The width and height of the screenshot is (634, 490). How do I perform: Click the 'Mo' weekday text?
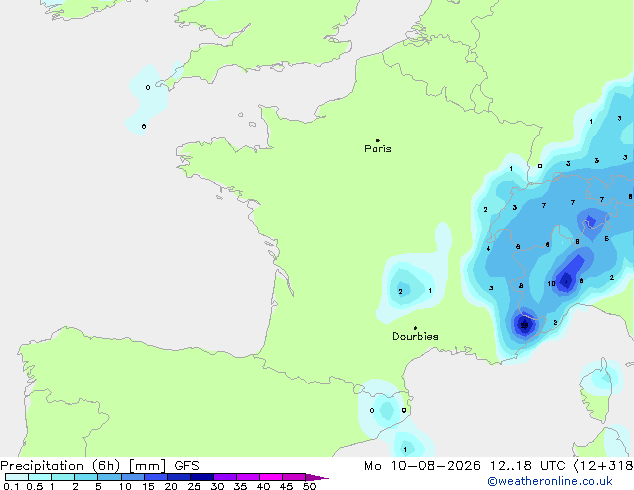pyautogui.click(x=372, y=466)
